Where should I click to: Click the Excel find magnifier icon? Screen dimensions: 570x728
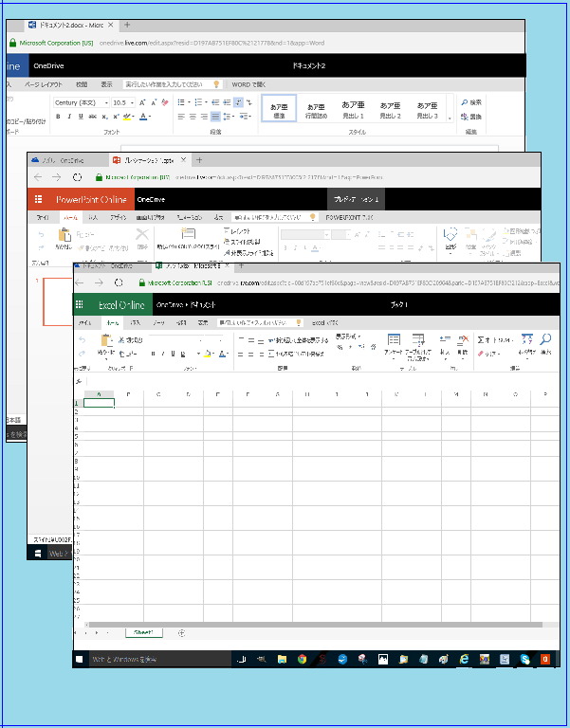pyautogui.click(x=546, y=339)
